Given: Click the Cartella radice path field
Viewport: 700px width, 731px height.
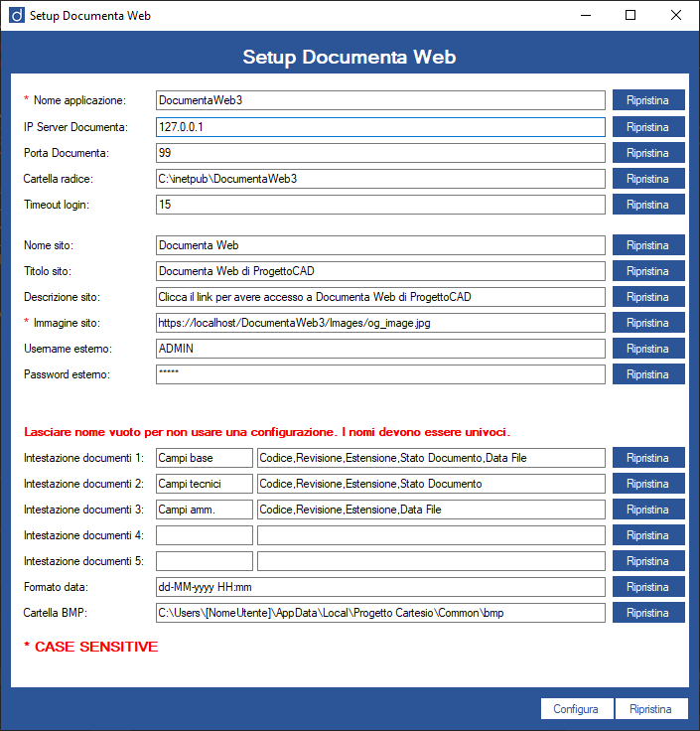Looking at the screenshot, I should click(380, 179).
